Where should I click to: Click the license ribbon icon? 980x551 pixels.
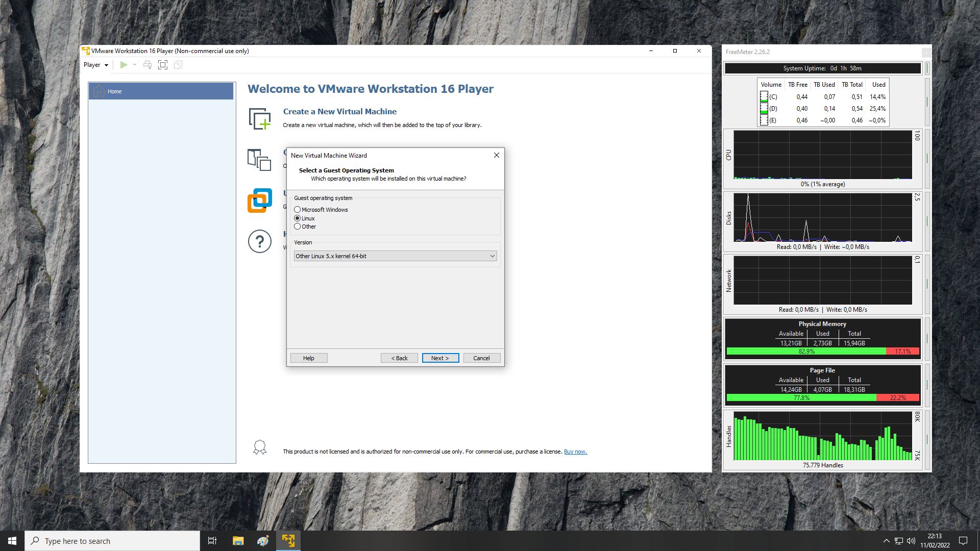tap(260, 447)
